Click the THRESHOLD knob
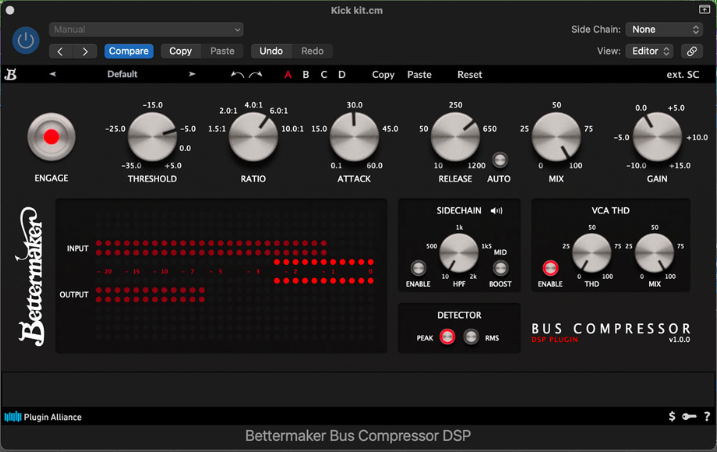This screenshot has height=452, width=717. 152,136
